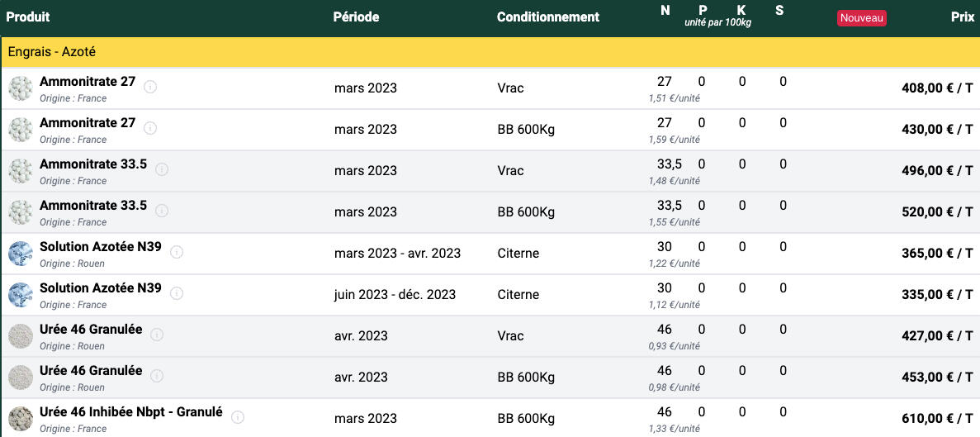
Task: Click info icon beside Ammonitrate 33.5 Vrac
Action: [x=162, y=169]
